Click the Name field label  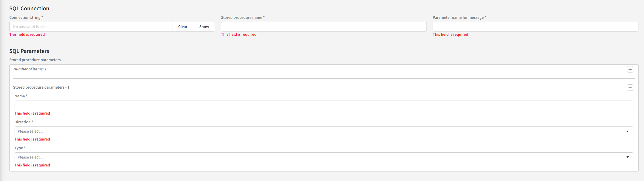20,96
